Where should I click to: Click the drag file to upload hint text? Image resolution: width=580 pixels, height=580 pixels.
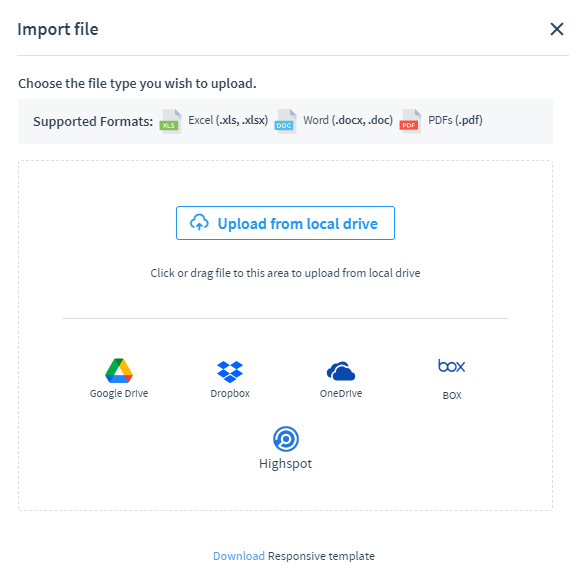tap(285, 273)
